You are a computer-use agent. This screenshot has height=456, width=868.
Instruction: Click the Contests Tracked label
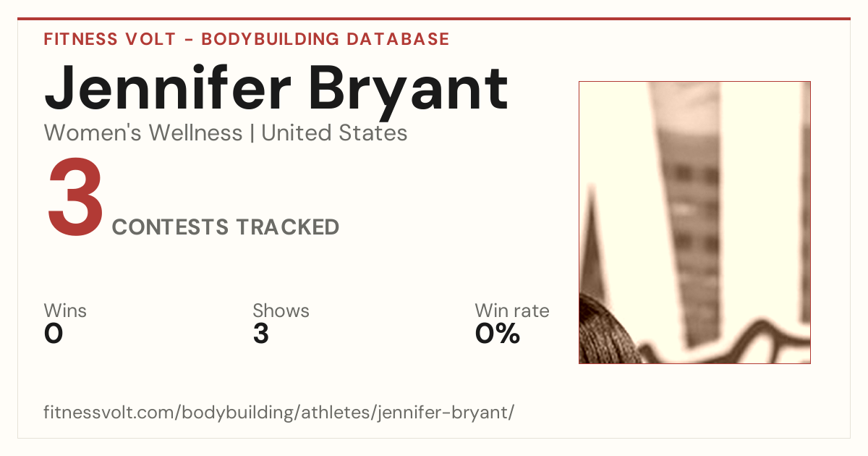[226, 227]
